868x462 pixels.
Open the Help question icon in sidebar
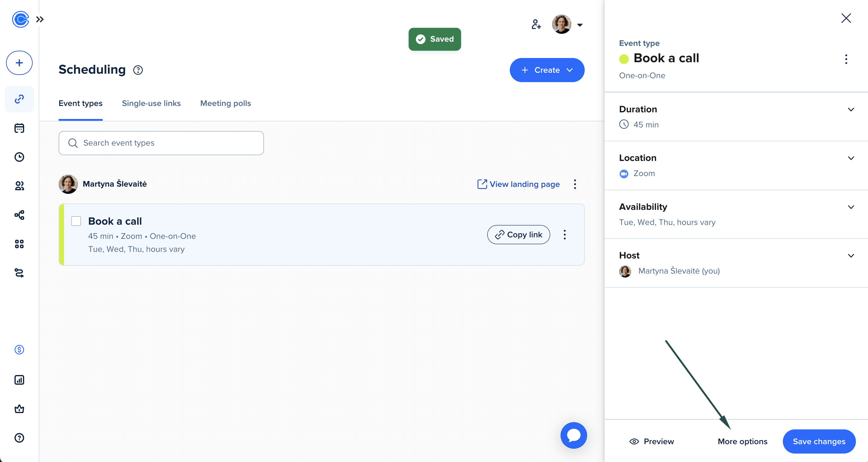19,438
